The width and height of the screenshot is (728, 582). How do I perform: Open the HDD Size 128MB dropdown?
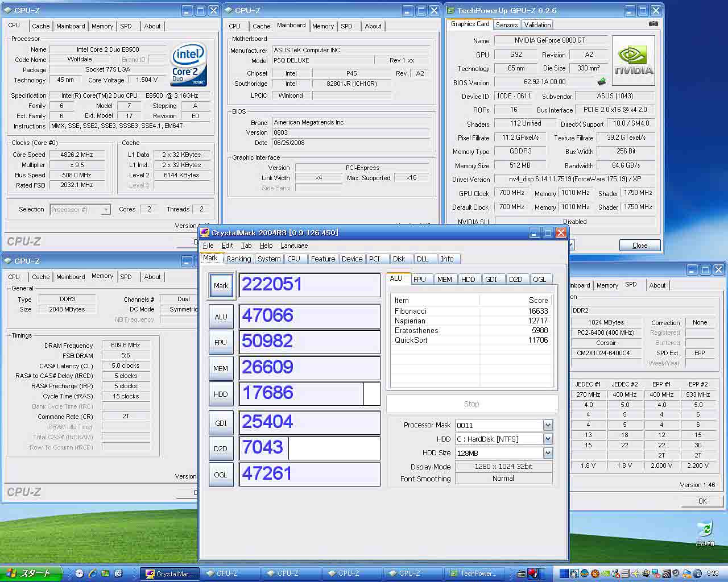pyautogui.click(x=547, y=453)
